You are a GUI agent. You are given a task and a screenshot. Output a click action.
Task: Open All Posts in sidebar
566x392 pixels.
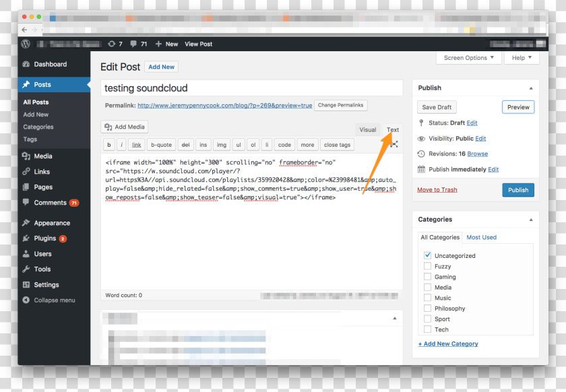tap(36, 102)
